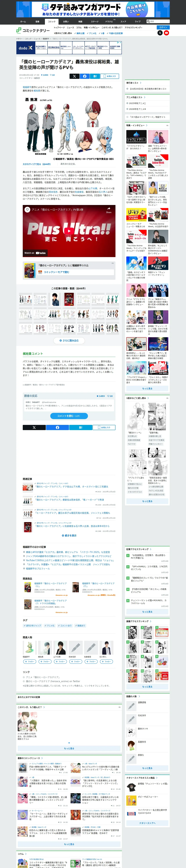This screenshot has height=868, width=186.
Task: Open the お笑い tab
Action: coord(66,21)
